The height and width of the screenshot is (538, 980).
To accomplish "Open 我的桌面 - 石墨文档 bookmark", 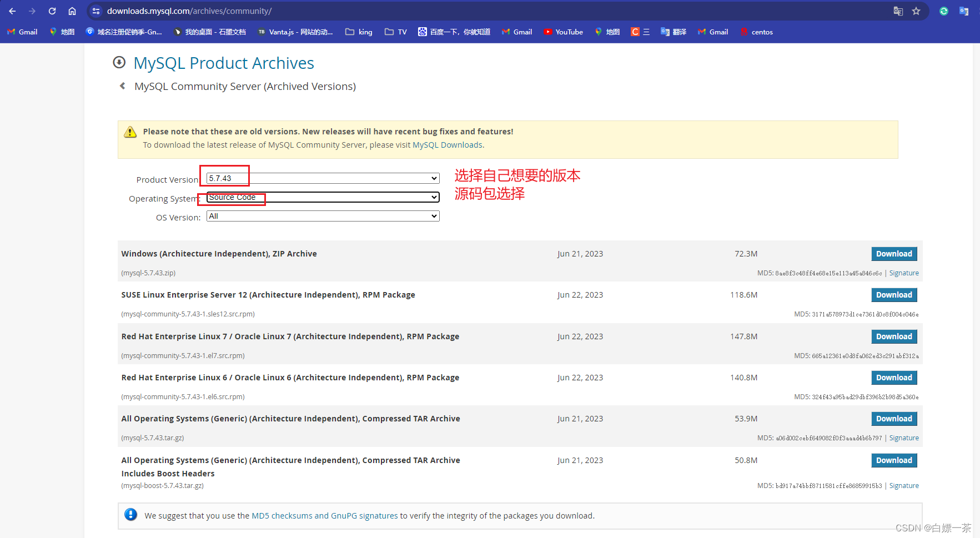I will coord(210,32).
